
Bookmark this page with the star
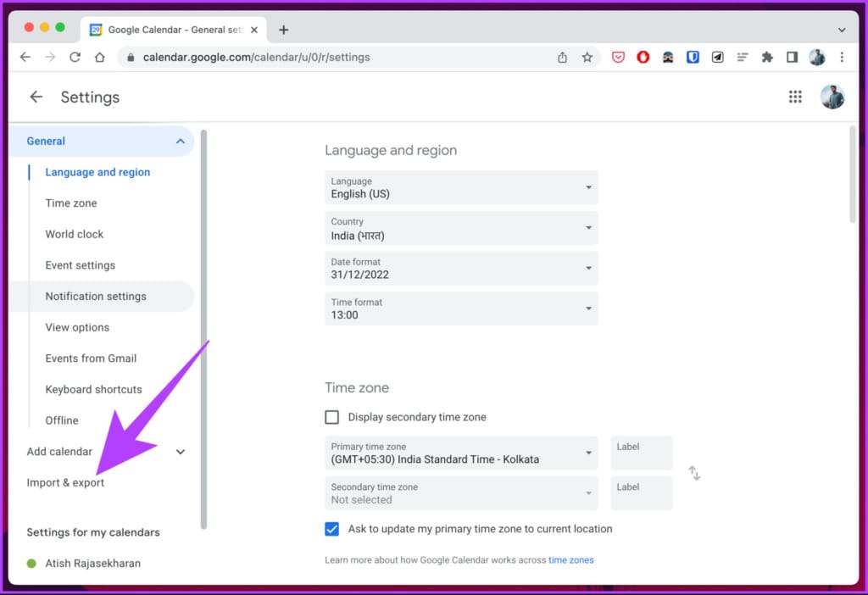587,57
